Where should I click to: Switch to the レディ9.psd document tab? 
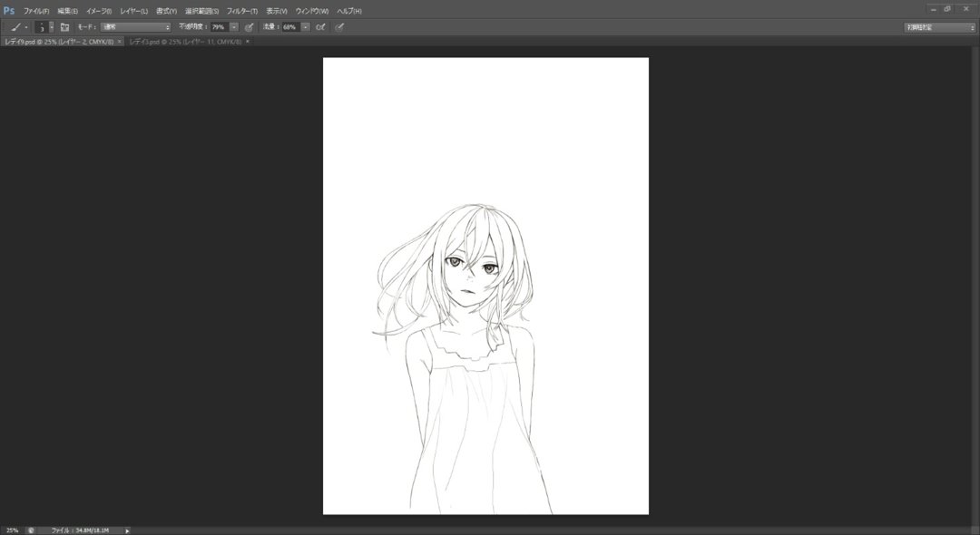[x=59, y=42]
